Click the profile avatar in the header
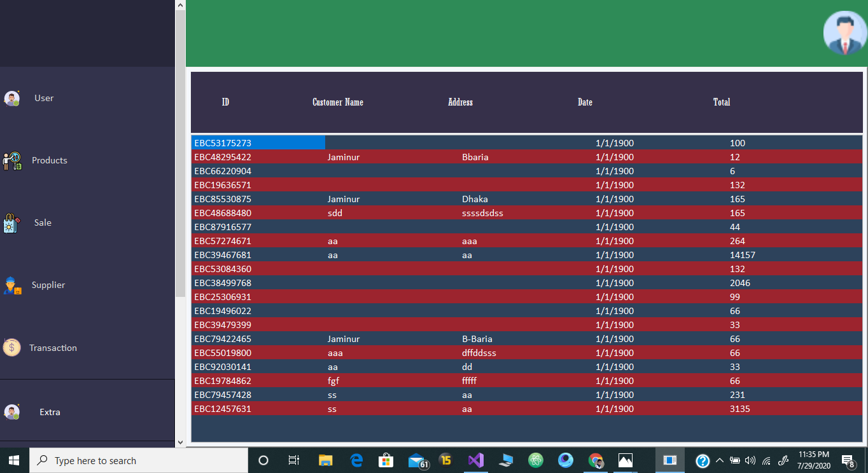The image size is (868, 473). [x=844, y=32]
